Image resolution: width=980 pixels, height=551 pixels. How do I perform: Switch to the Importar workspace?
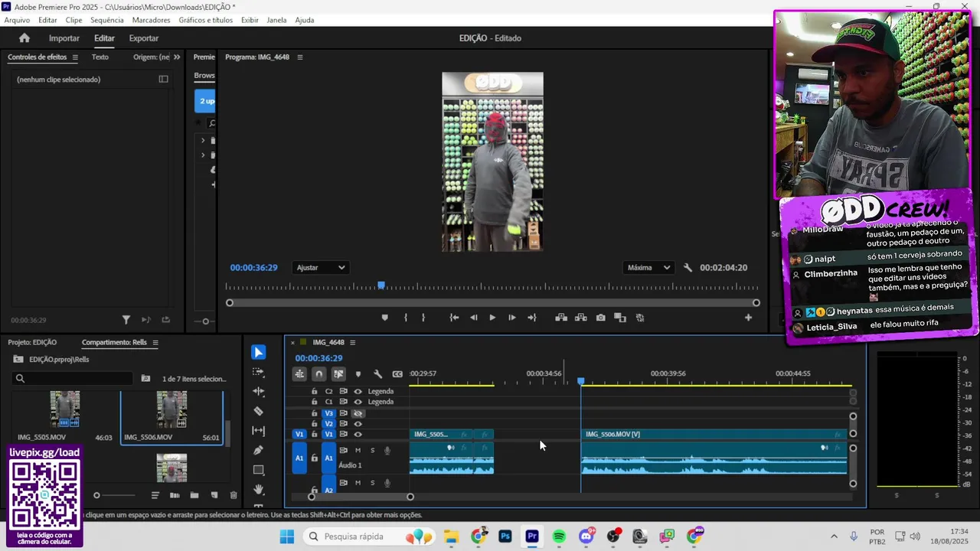pyautogui.click(x=64, y=38)
